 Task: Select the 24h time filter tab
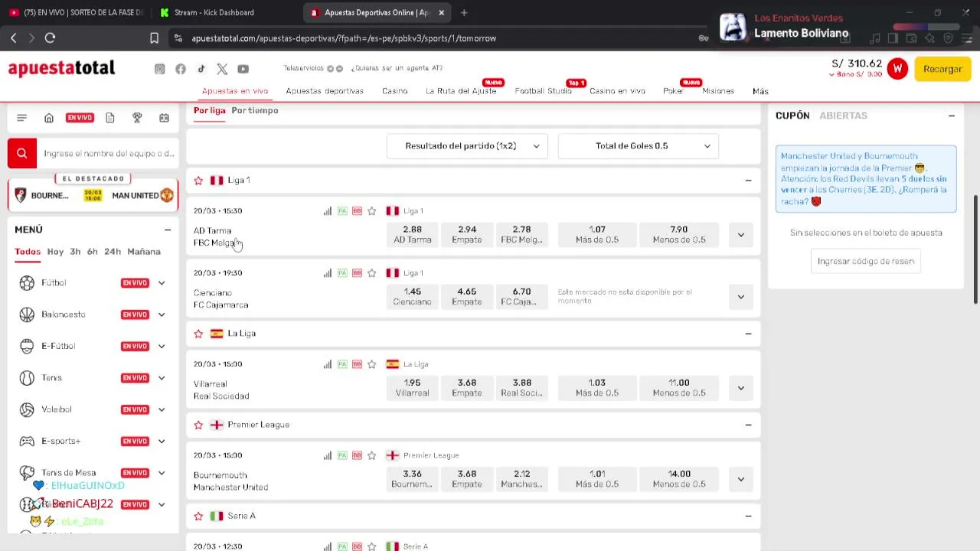[x=113, y=252]
